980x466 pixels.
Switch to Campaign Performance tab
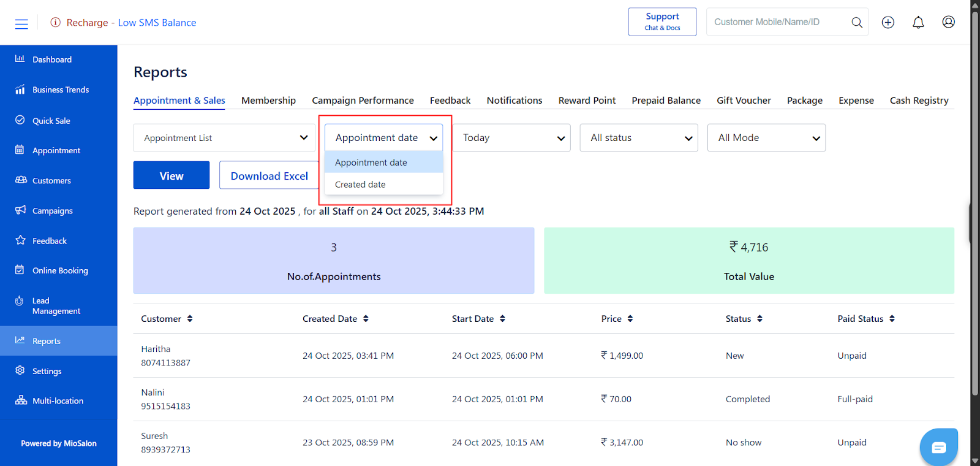[363, 101]
